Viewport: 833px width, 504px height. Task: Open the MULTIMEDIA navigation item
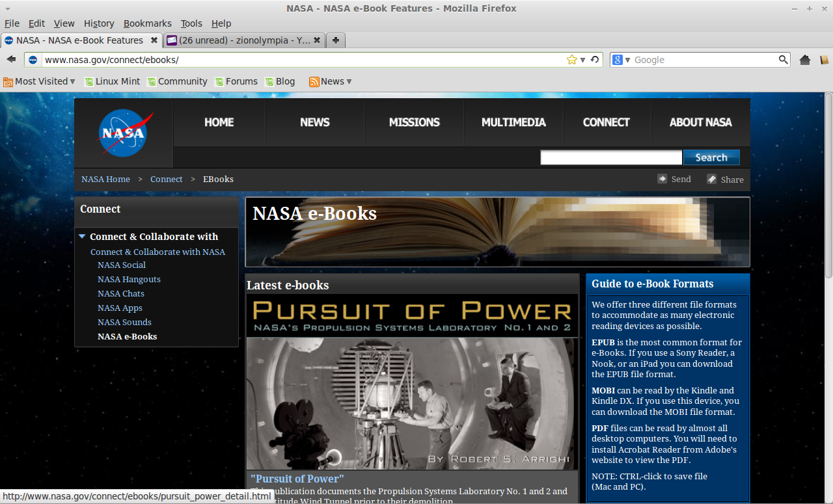tap(513, 122)
